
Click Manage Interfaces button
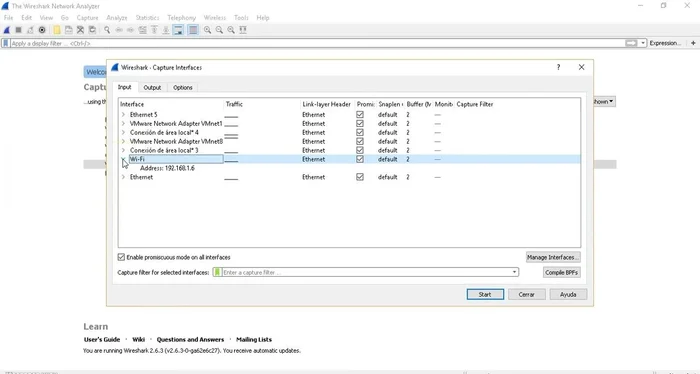(x=553, y=257)
